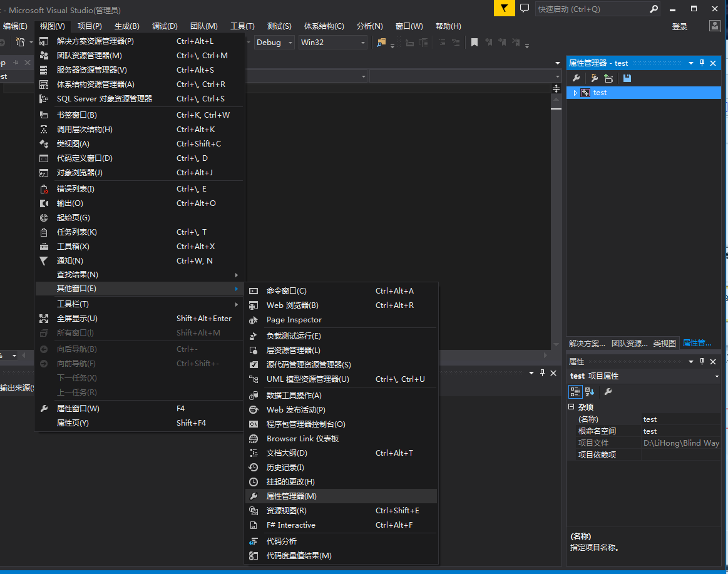Close the 属性管理器 panel
728x574 pixels.
(x=713, y=63)
